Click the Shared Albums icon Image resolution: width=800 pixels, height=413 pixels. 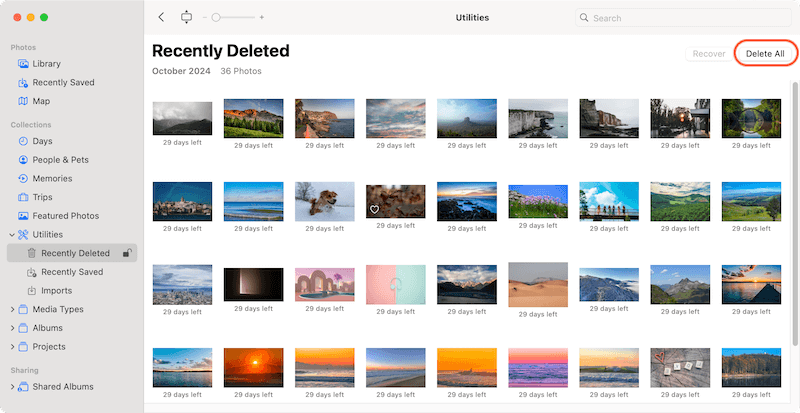(x=23, y=387)
